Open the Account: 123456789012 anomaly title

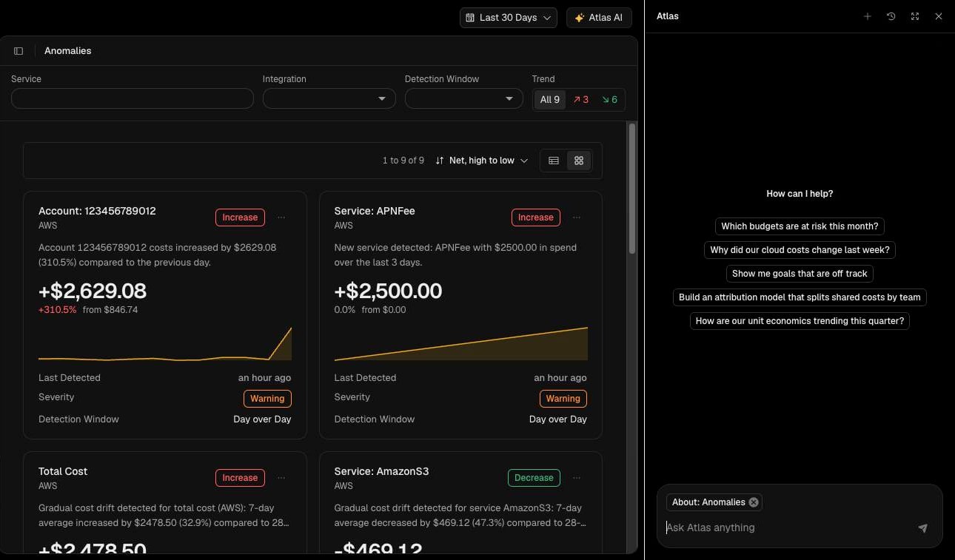click(97, 211)
